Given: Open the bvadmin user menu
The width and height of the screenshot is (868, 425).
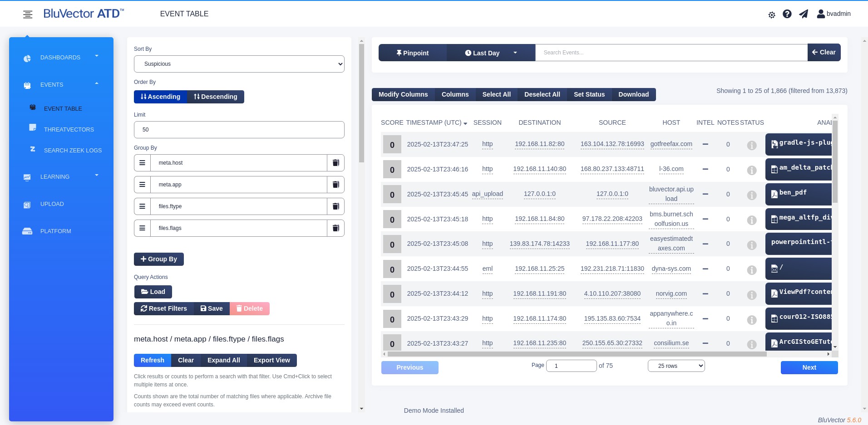Looking at the screenshot, I should (833, 14).
